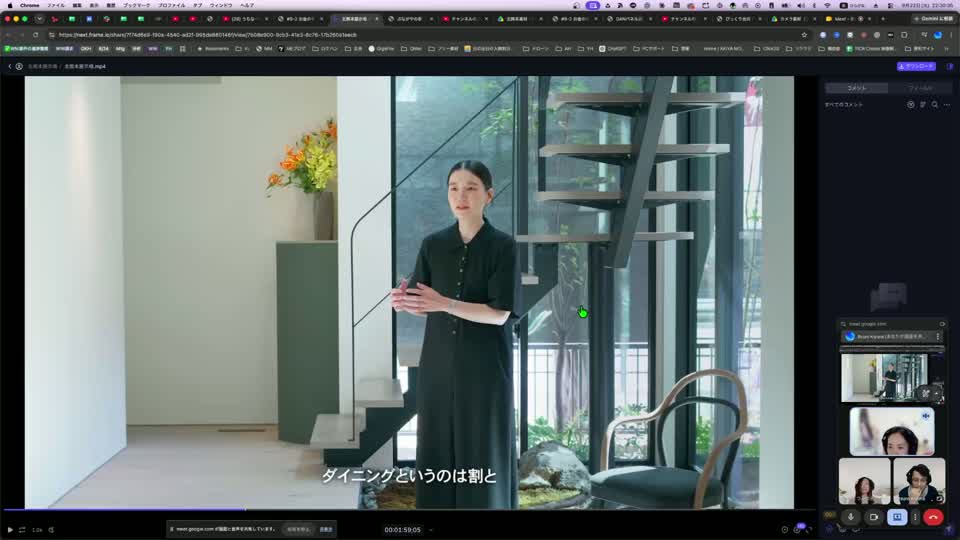960x540 pixels.
Task: Open the comments panel more options
Action: [947, 105]
